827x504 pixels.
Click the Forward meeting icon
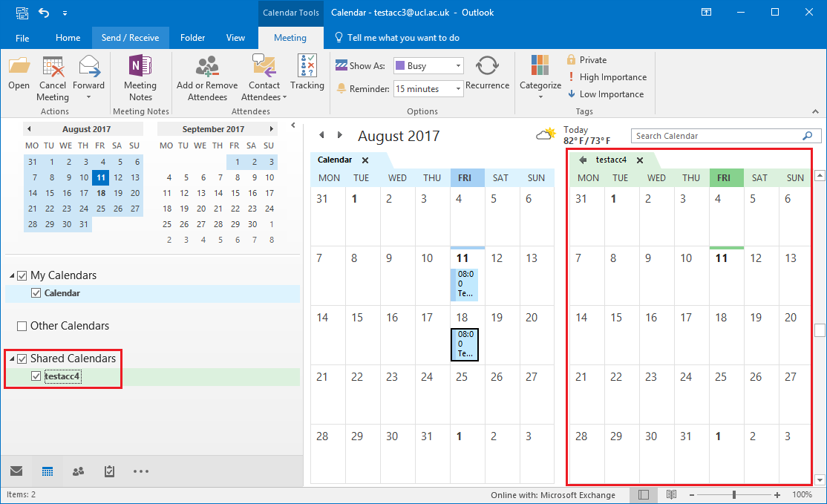point(89,66)
